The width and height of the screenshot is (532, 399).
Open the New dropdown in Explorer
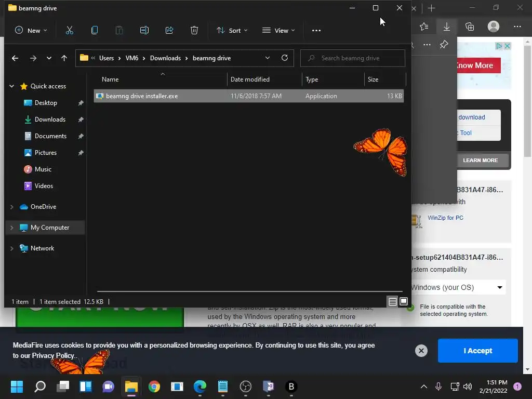31,30
